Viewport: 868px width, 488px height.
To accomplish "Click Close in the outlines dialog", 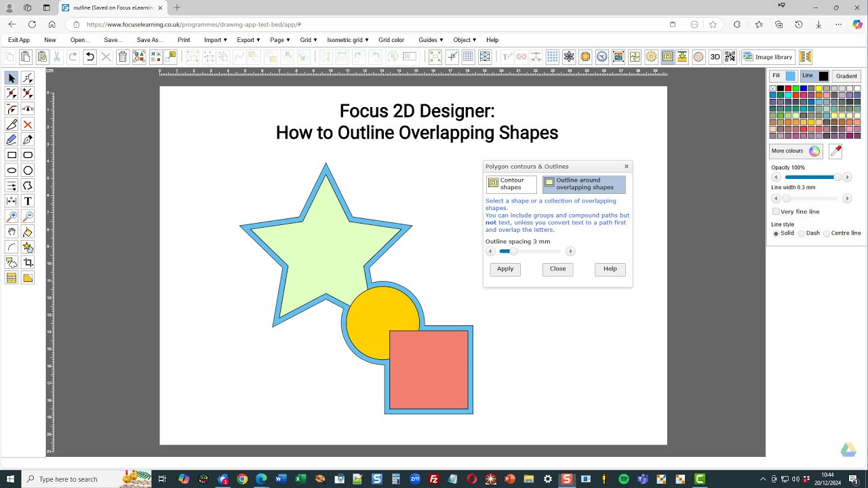I will 557,269.
